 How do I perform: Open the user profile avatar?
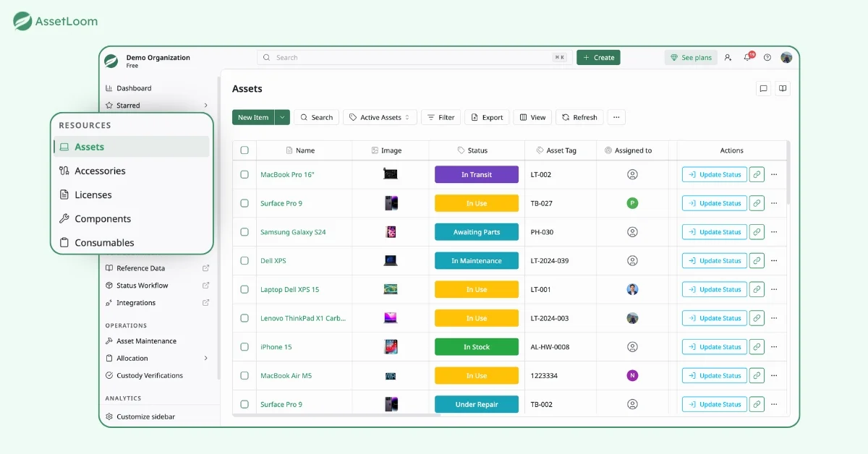click(786, 57)
